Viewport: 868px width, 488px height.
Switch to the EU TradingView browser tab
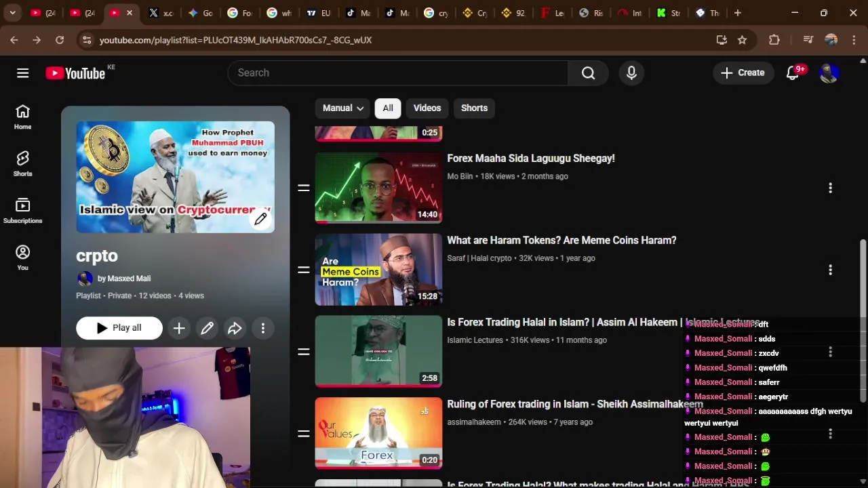pyautogui.click(x=318, y=13)
